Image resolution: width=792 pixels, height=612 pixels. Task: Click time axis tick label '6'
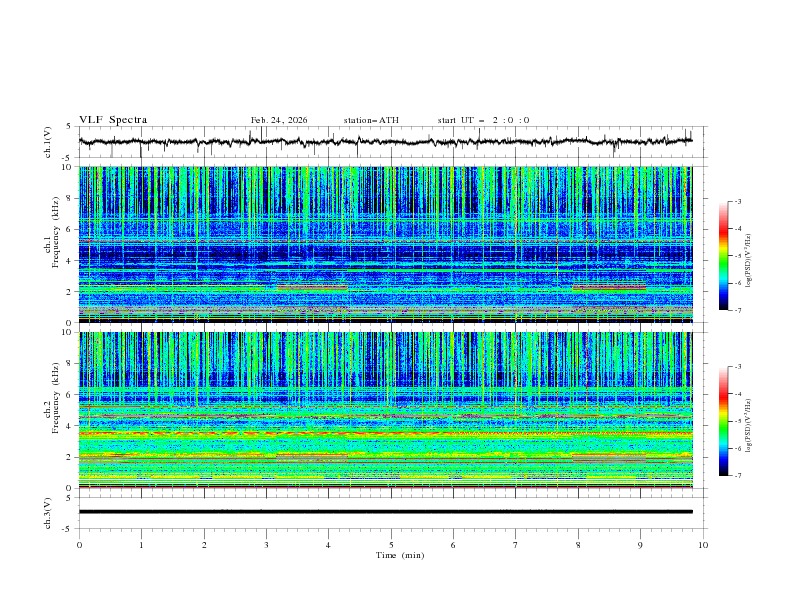pyautogui.click(x=453, y=545)
